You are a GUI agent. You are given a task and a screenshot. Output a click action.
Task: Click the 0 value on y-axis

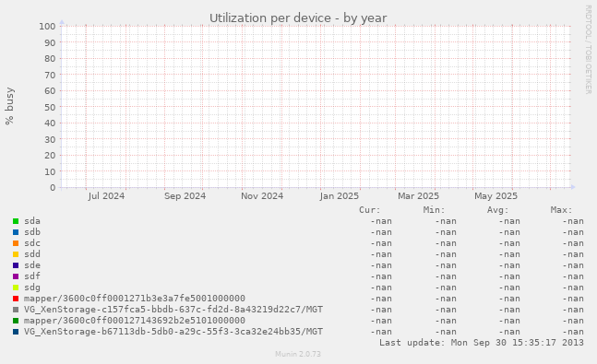53,187
